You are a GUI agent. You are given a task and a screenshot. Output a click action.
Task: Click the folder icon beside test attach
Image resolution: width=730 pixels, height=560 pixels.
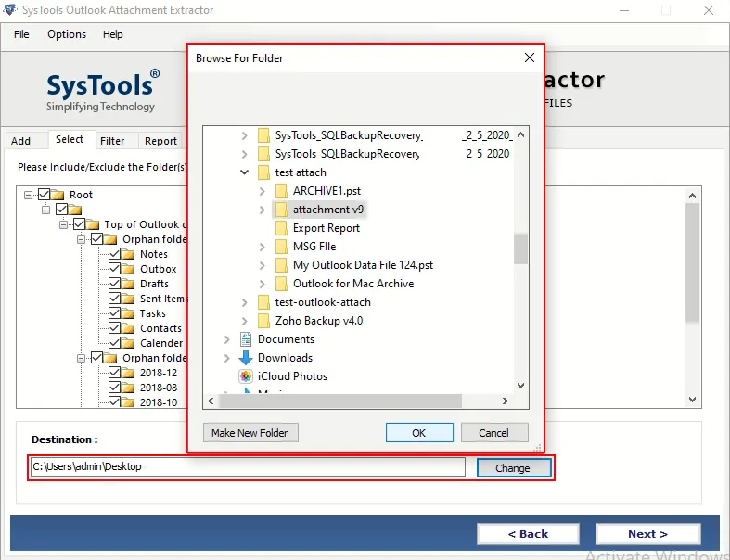point(263,172)
